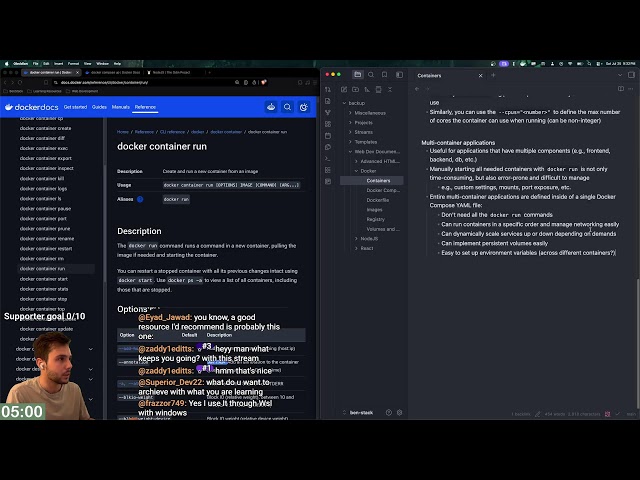Open Manuals on Docker docs
This screenshot has width=640, height=480.
(120, 107)
